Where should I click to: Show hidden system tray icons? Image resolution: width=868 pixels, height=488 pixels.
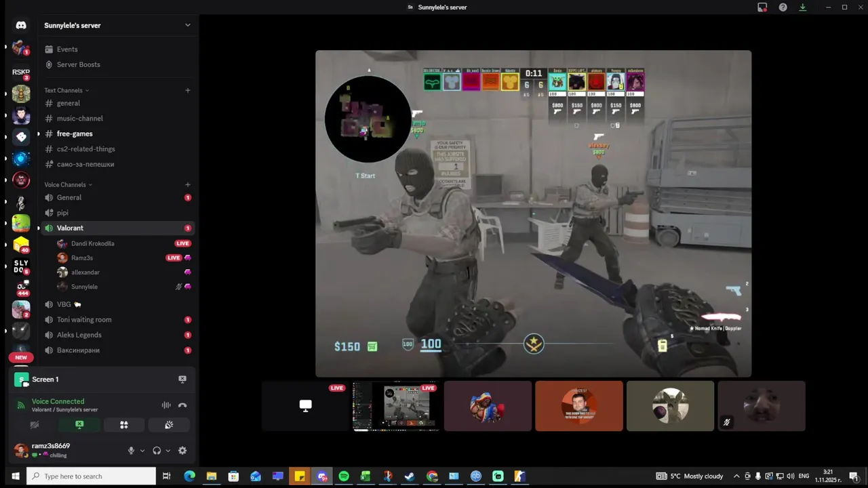(736, 476)
